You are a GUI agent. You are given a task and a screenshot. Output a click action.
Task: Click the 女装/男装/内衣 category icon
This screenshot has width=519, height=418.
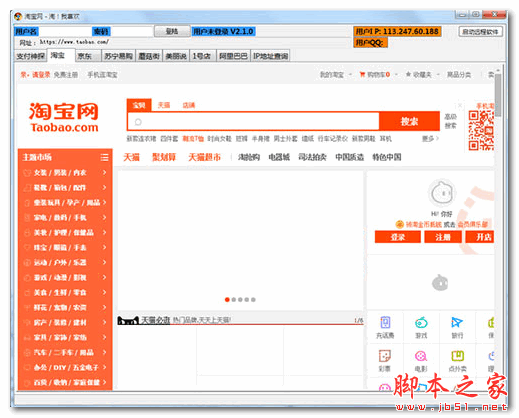(x=27, y=173)
